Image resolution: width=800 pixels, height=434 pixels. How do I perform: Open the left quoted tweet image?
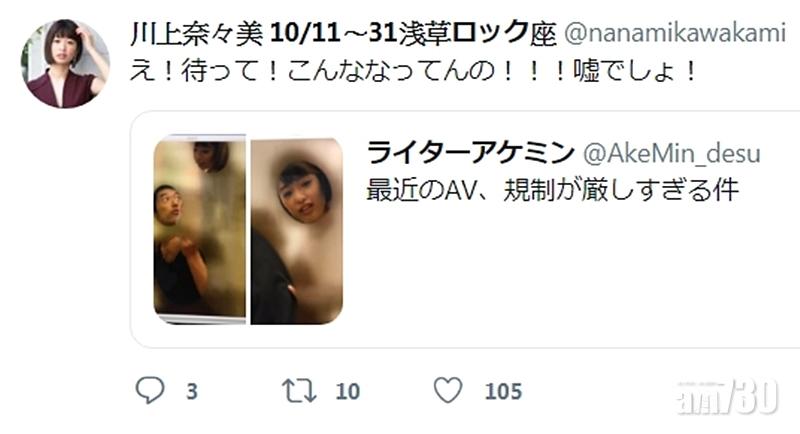click(x=199, y=230)
